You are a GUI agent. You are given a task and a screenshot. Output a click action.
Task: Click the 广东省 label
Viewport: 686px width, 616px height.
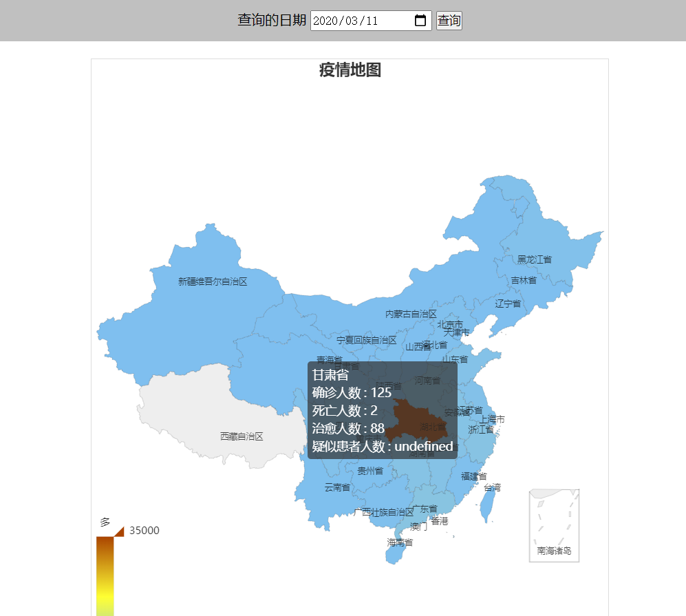(425, 509)
